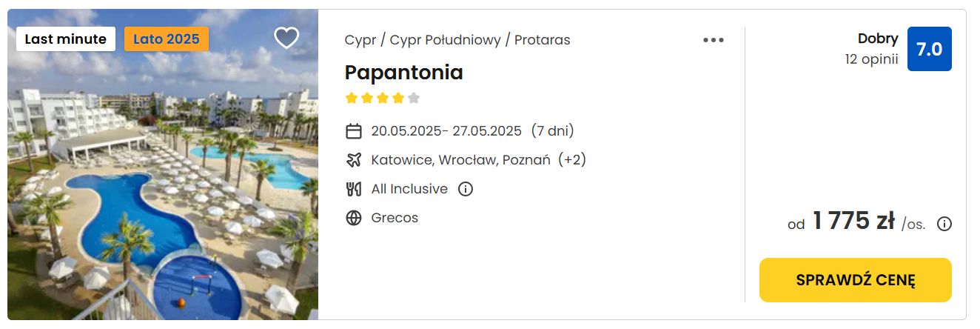The image size is (980, 329).
Task: Click the hotel pool photo thumbnail
Action: tap(163, 164)
